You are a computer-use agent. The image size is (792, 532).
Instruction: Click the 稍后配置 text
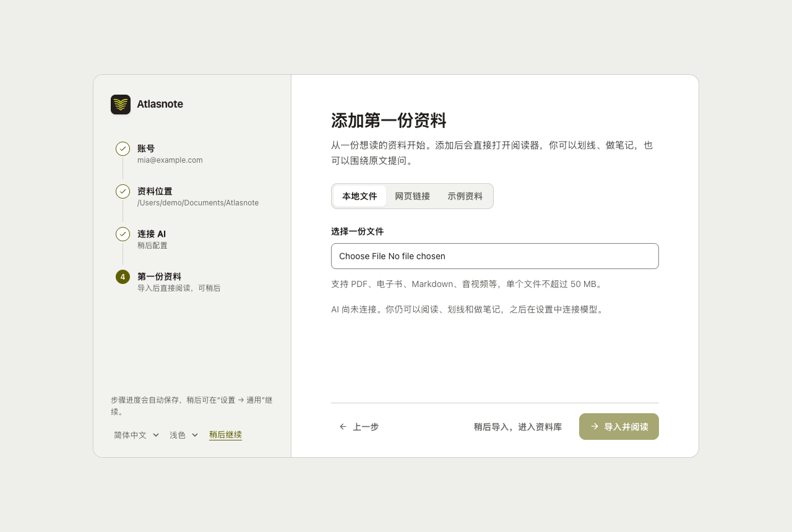pyautogui.click(x=152, y=246)
